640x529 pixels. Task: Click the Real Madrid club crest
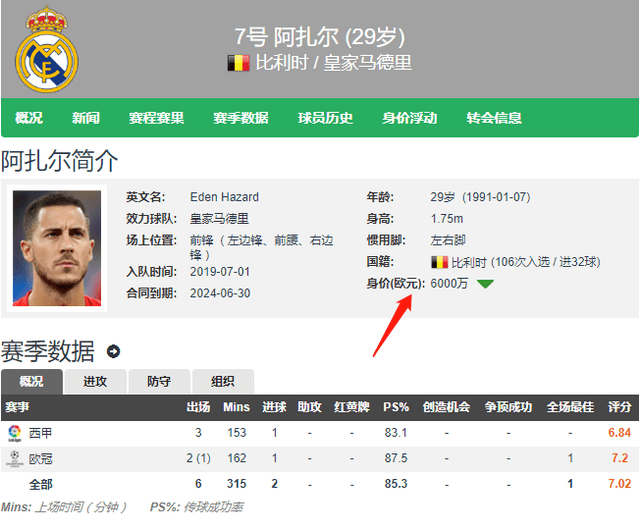47,49
